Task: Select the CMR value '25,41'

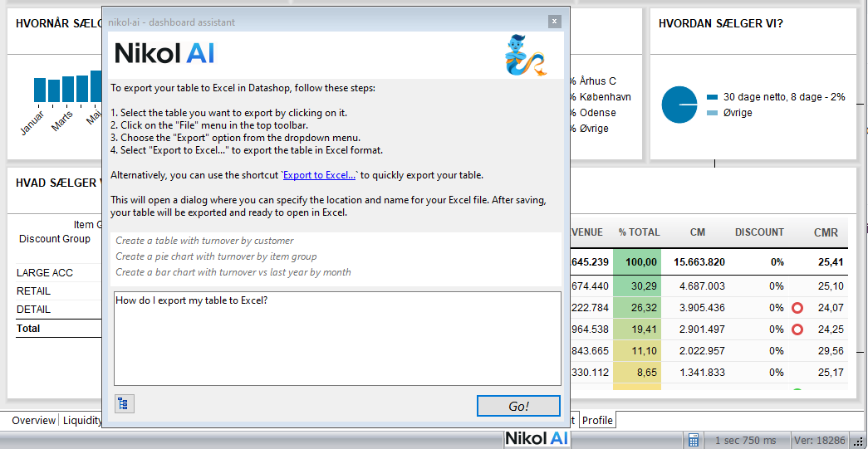Action: click(831, 262)
